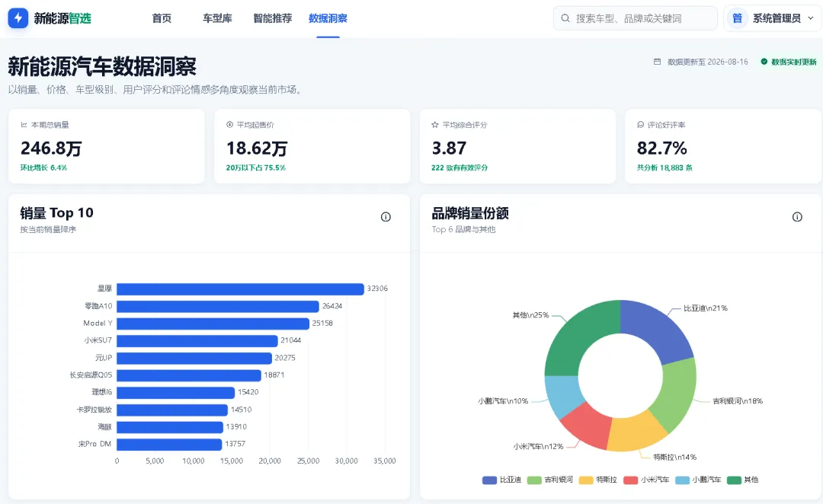Viewport: 823px width, 504px height.
Task: Click the chart icon beside 本期总销量
Action: pyautogui.click(x=24, y=125)
